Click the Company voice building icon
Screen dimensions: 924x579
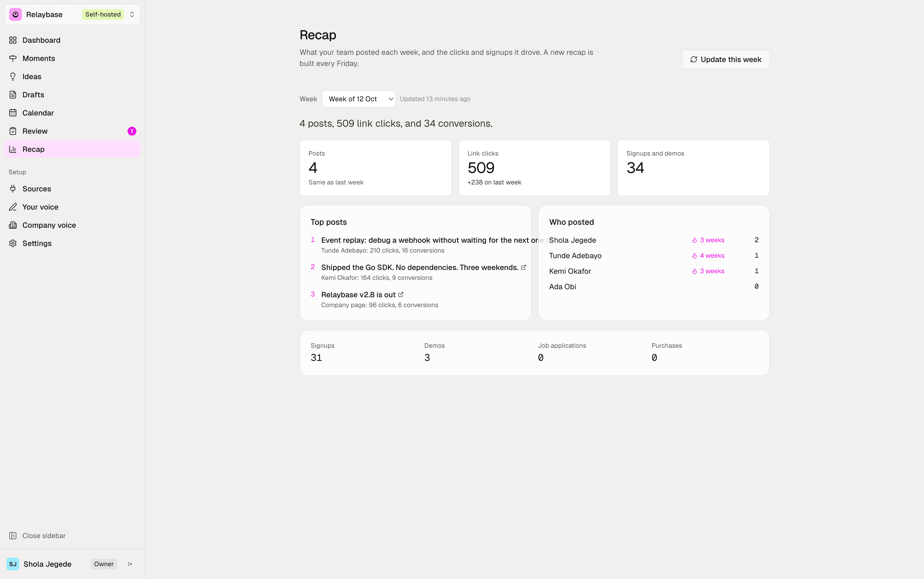pos(13,225)
